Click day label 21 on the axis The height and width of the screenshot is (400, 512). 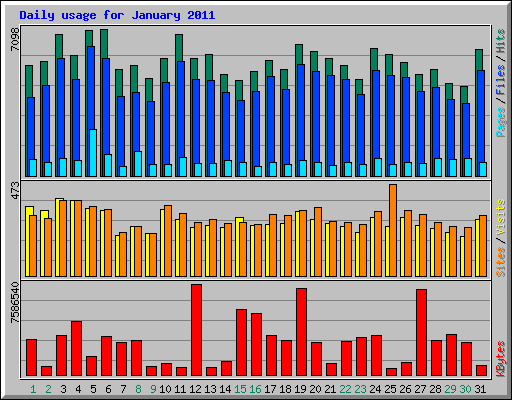(x=330, y=389)
